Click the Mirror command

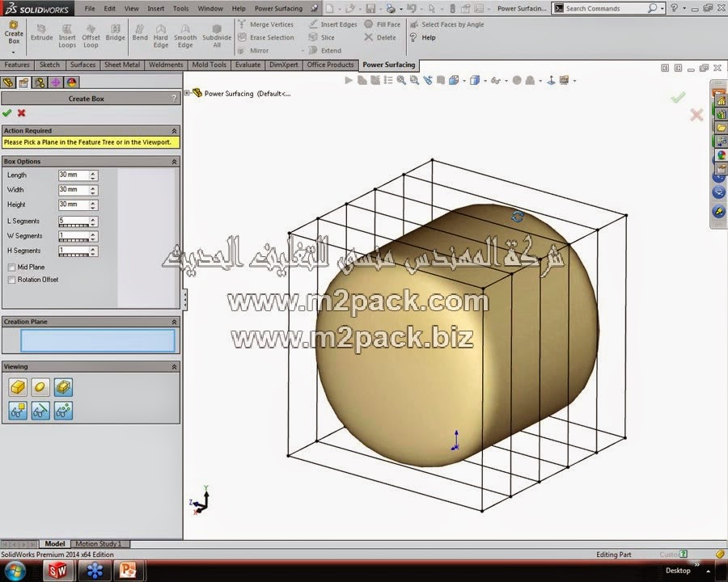(253, 51)
